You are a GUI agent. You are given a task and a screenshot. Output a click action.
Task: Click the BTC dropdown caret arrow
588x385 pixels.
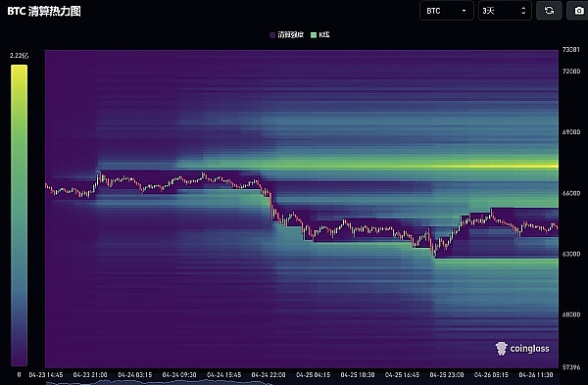464,11
